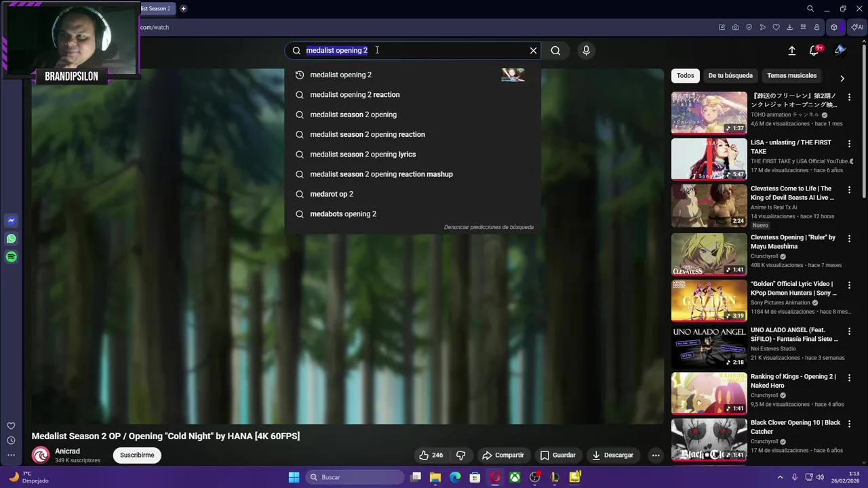Open the YouTube account avatar menu
868x488 pixels.
841,50
